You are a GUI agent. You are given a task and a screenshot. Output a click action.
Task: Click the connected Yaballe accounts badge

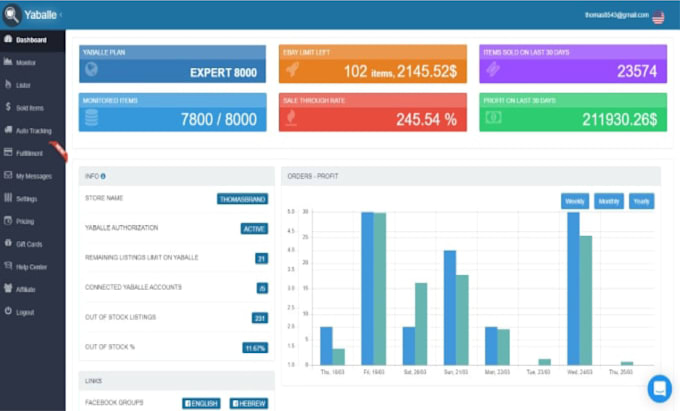tap(262, 288)
